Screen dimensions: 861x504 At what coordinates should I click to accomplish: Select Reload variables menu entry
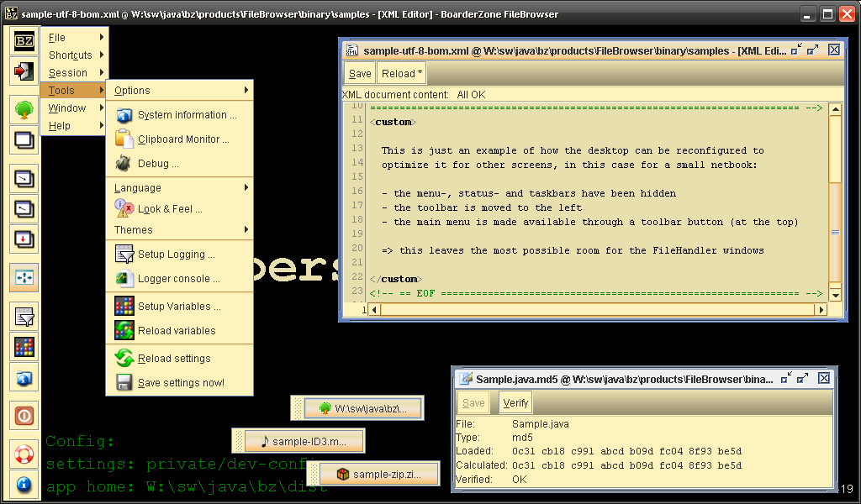(180, 331)
